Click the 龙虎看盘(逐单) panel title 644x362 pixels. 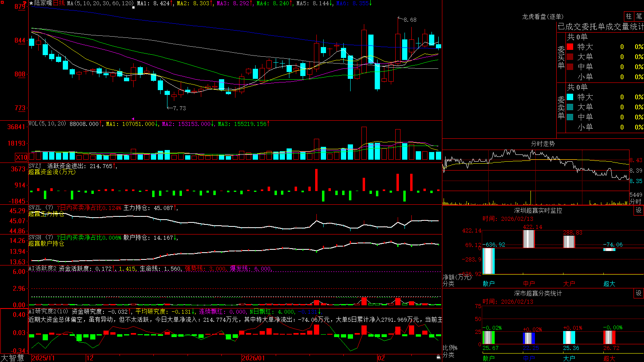pyautogui.click(x=543, y=16)
